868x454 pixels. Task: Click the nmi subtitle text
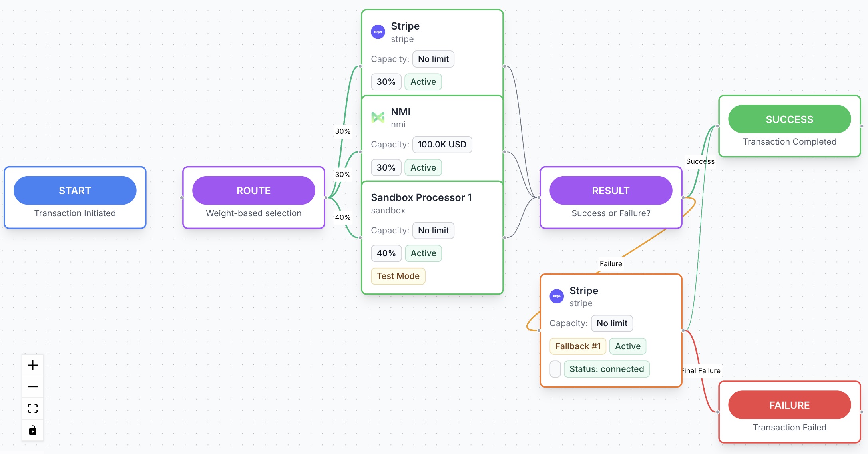point(398,125)
